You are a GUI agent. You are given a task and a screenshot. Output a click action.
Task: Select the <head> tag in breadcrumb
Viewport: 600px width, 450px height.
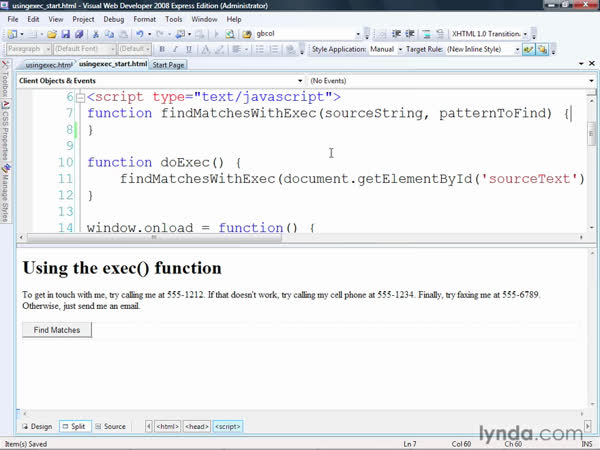[x=196, y=426]
